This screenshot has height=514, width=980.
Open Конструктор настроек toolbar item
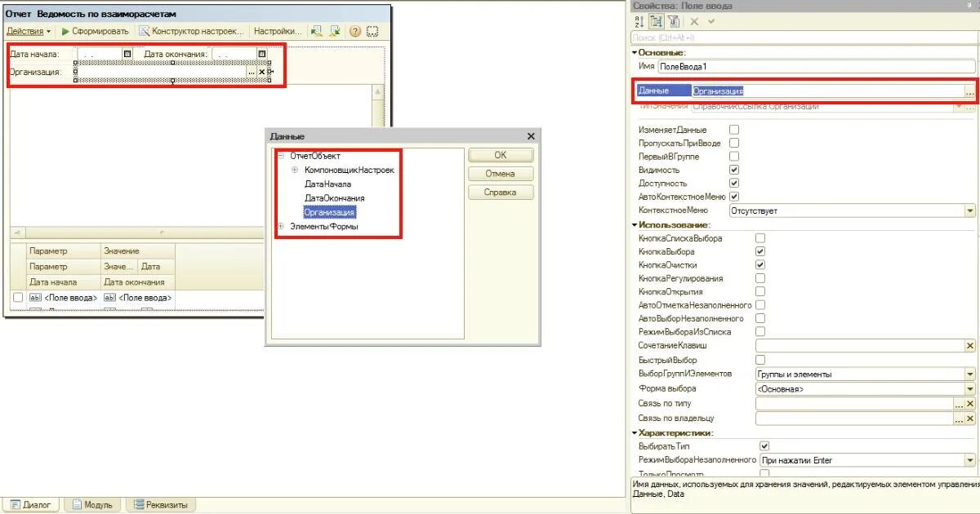[x=191, y=31]
